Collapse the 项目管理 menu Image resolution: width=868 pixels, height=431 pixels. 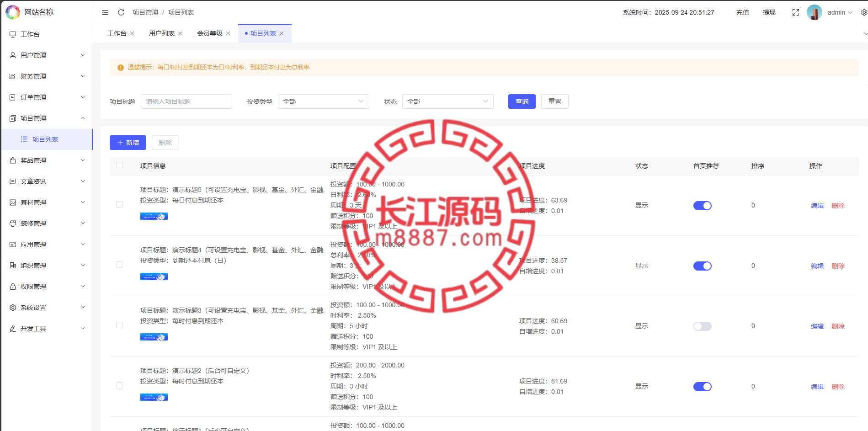pyautogui.click(x=47, y=118)
